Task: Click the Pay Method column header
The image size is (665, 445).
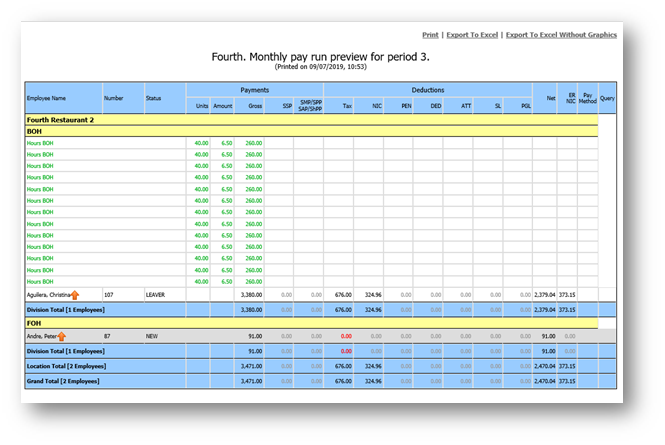Action: [588, 98]
